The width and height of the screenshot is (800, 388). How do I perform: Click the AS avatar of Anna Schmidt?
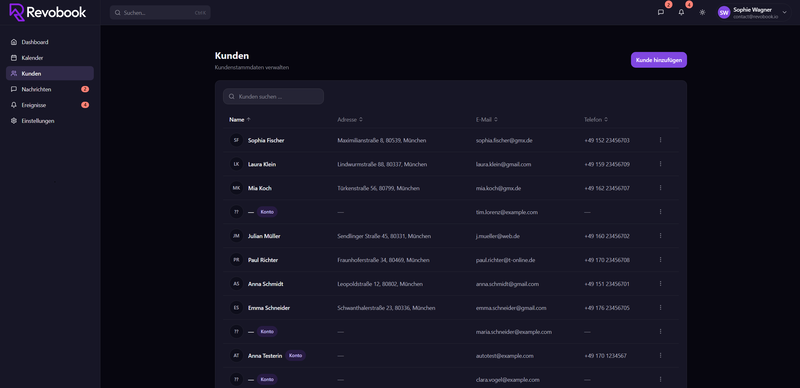coord(236,284)
